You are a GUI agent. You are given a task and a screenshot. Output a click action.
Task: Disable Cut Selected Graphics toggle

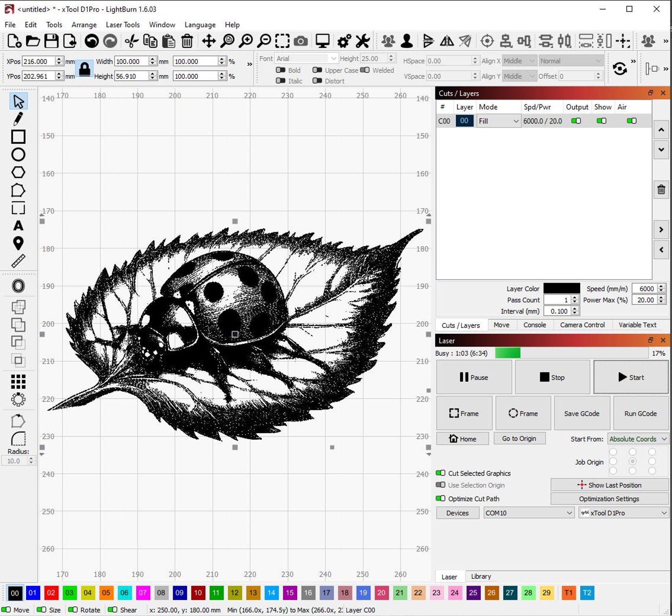click(x=441, y=473)
